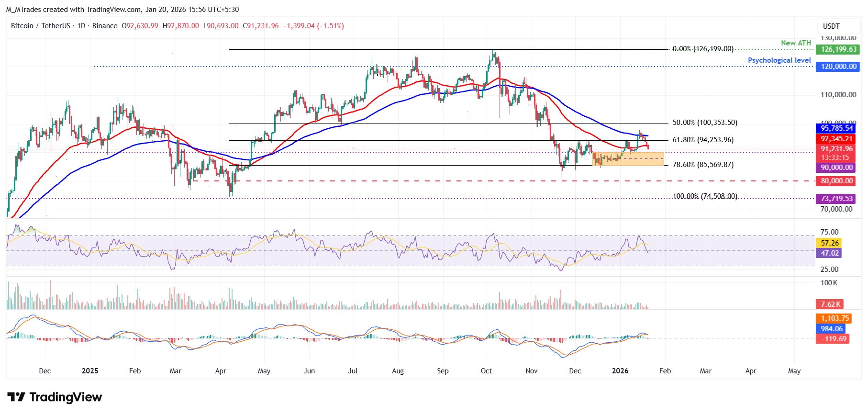This screenshot has width=868, height=415.
Task: Click the Bitcoin / TetherUS symbol title
Action: (40, 26)
